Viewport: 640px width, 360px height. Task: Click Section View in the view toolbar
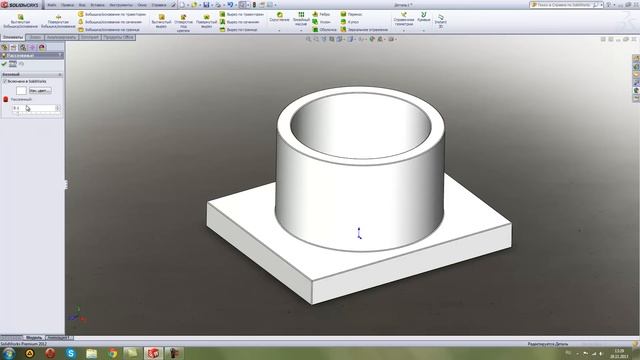pyautogui.click(x=332, y=39)
